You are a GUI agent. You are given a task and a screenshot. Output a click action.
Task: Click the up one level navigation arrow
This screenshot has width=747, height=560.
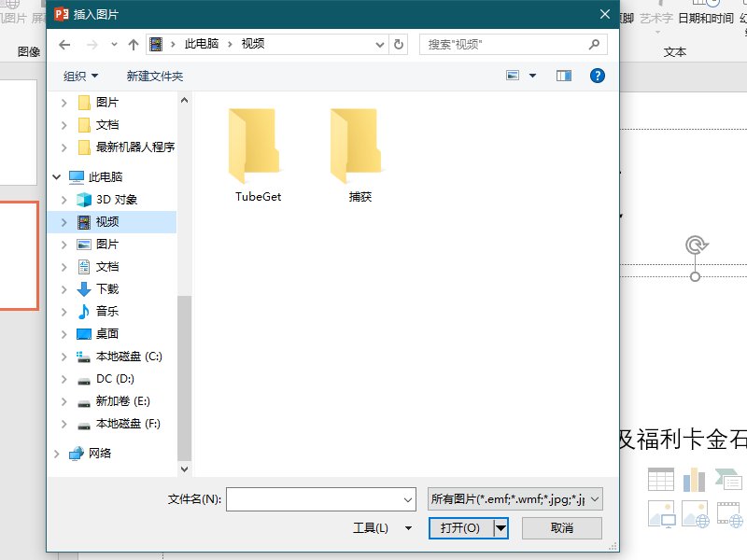click(133, 44)
